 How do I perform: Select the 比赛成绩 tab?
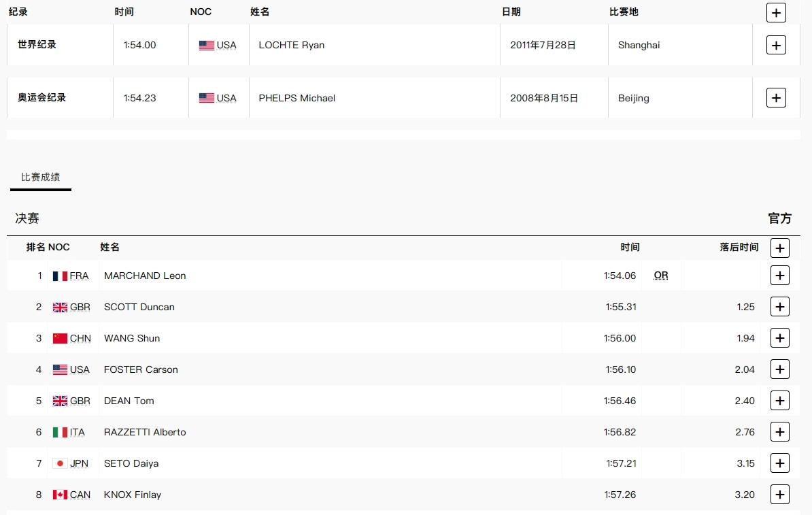click(41, 177)
